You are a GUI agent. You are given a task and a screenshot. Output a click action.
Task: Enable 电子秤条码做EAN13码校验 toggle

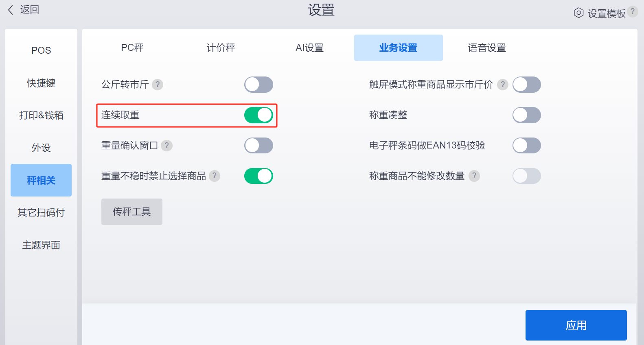tap(527, 146)
